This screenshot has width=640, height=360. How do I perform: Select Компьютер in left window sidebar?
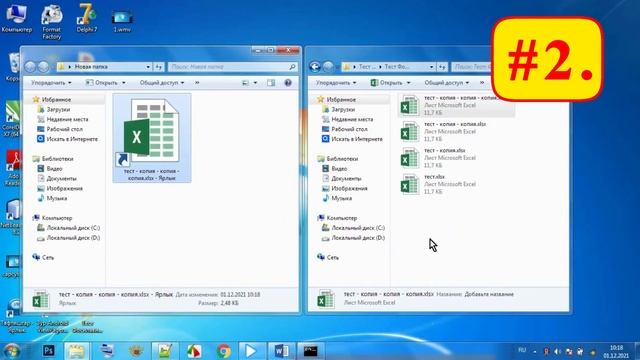(x=52, y=218)
